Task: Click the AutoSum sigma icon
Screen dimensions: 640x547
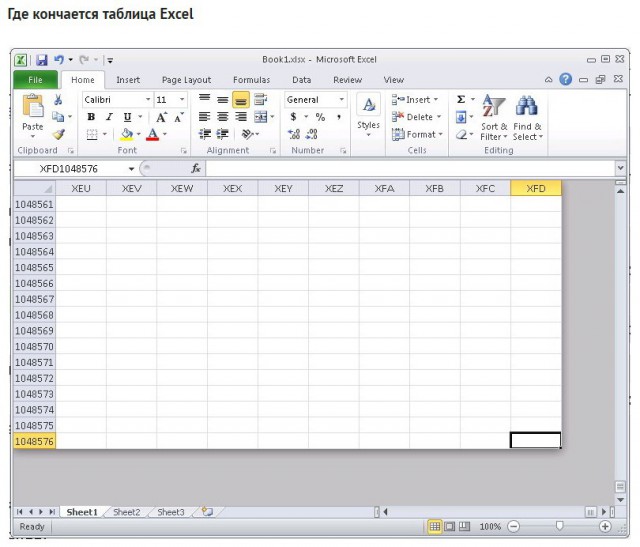Action: [461, 100]
